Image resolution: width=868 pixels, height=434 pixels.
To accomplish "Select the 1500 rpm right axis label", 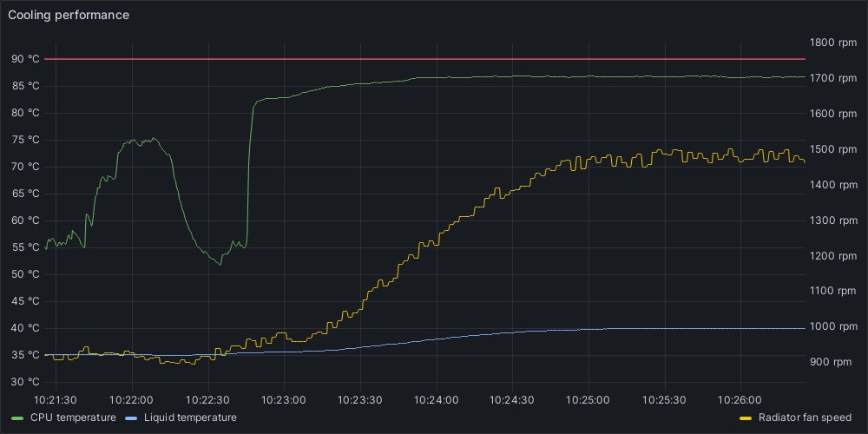I will (832, 149).
